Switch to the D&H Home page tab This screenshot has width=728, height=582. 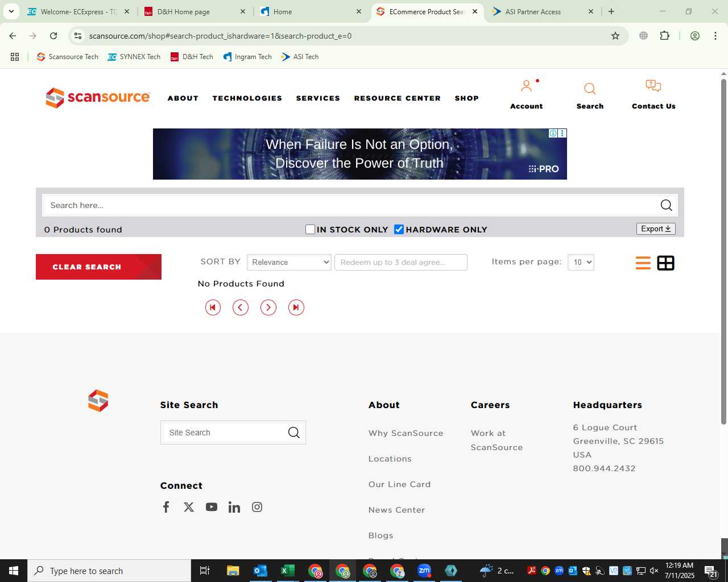coord(193,11)
